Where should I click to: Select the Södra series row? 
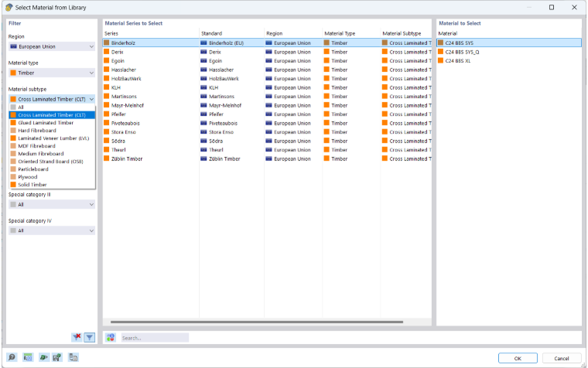coord(267,141)
